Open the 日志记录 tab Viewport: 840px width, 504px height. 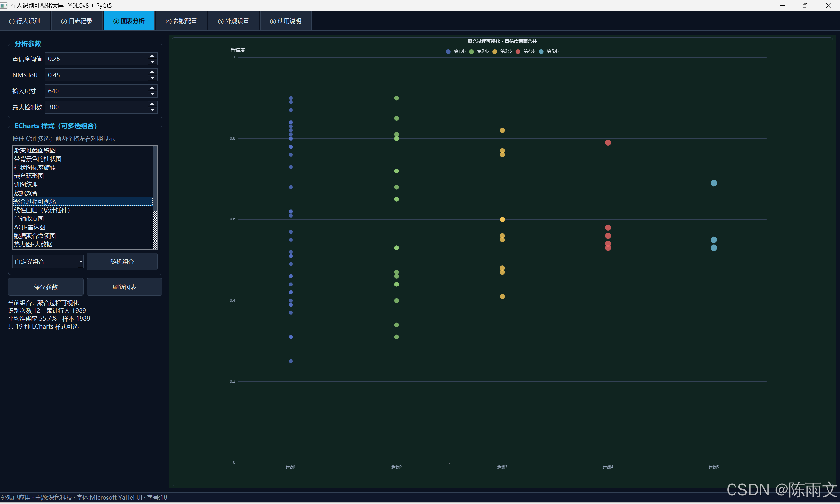pos(77,21)
